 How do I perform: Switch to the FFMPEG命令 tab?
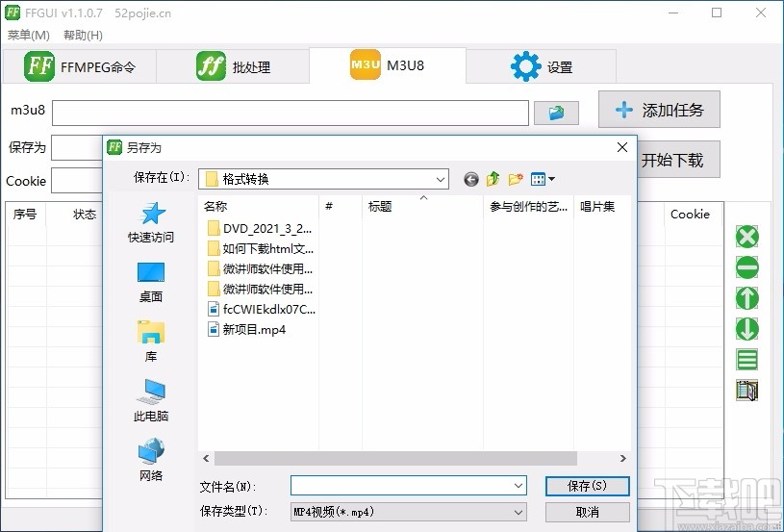[x=80, y=66]
